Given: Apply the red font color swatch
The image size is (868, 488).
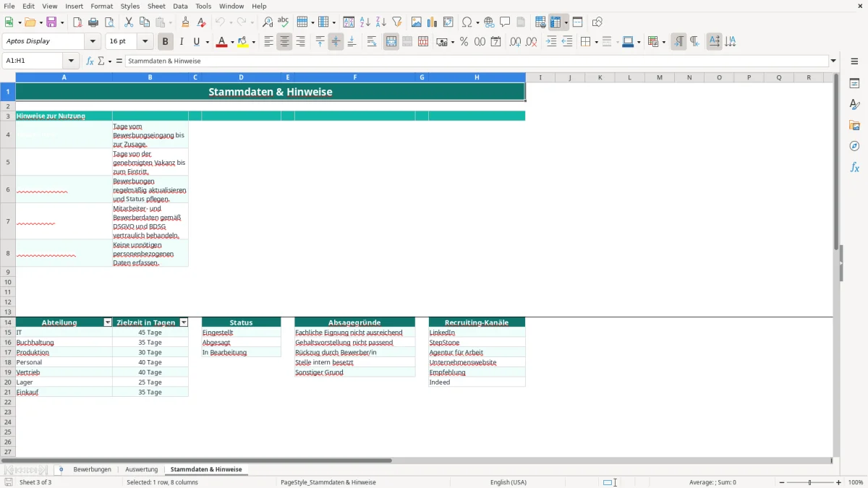Looking at the screenshot, I should click(223, 42).
